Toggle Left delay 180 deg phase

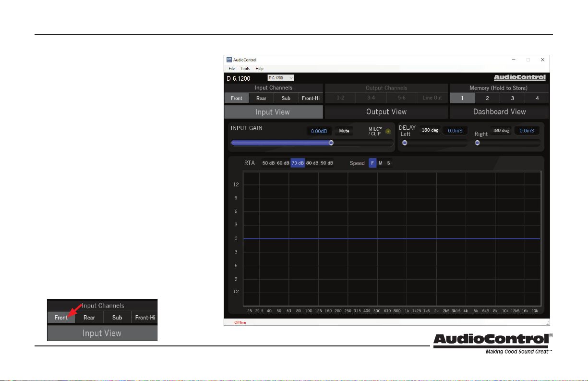pos(430,130)
